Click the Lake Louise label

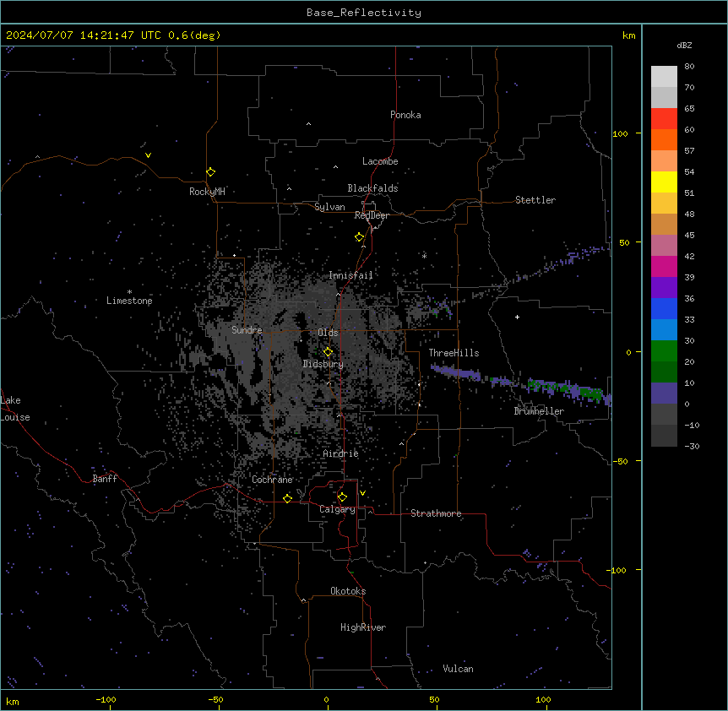15,409
